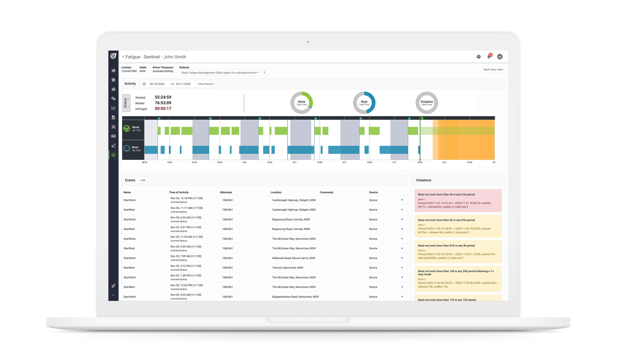Click the wrench maintenance sidebar icon

click(x=113, y=127)
